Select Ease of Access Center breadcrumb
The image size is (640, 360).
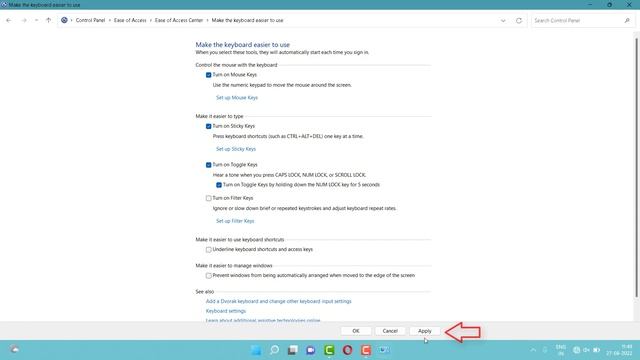click(x=179, y=20)
